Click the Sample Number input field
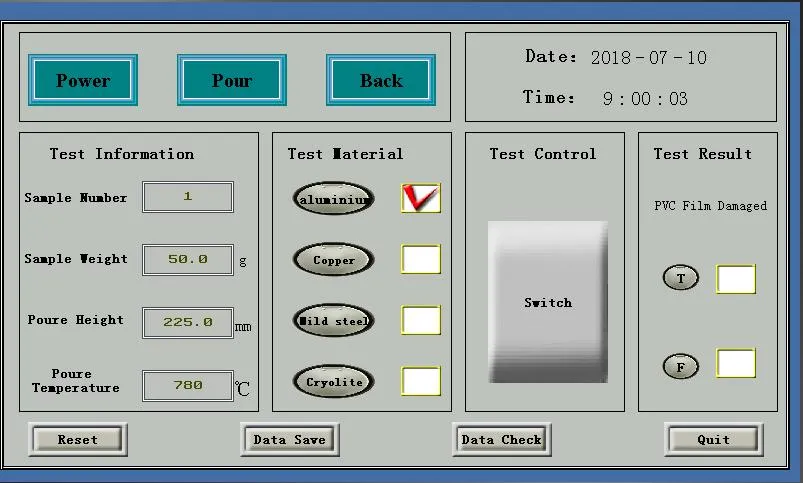Screen dimensions: 803x483 click(x=188, y=197)
